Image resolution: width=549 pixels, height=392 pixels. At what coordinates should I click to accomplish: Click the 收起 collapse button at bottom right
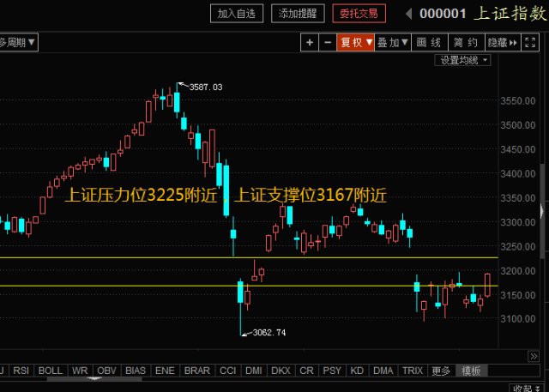pos(522,387)
